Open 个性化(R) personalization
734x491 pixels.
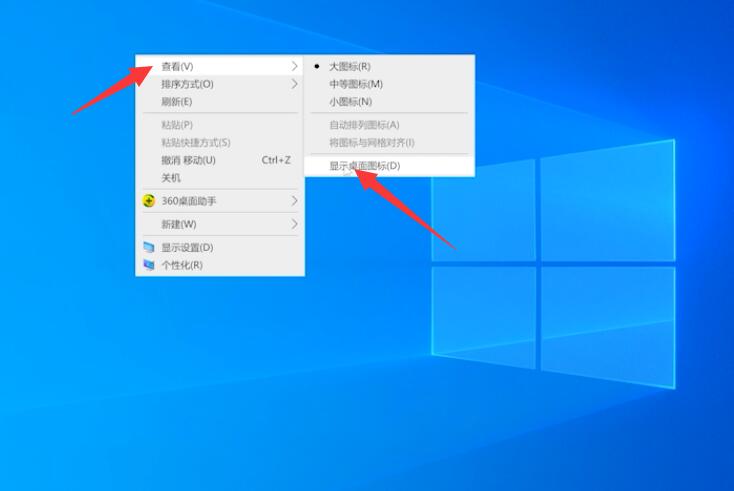220,265
